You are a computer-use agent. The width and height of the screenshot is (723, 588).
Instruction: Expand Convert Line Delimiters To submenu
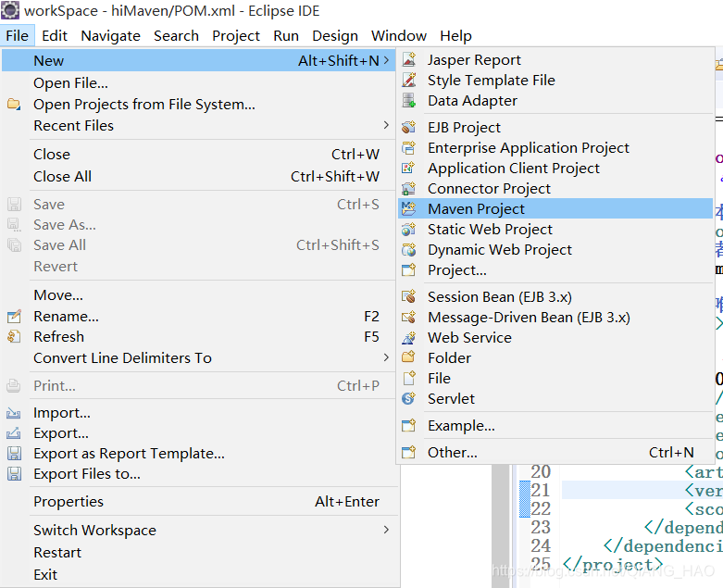coord(386,357)
